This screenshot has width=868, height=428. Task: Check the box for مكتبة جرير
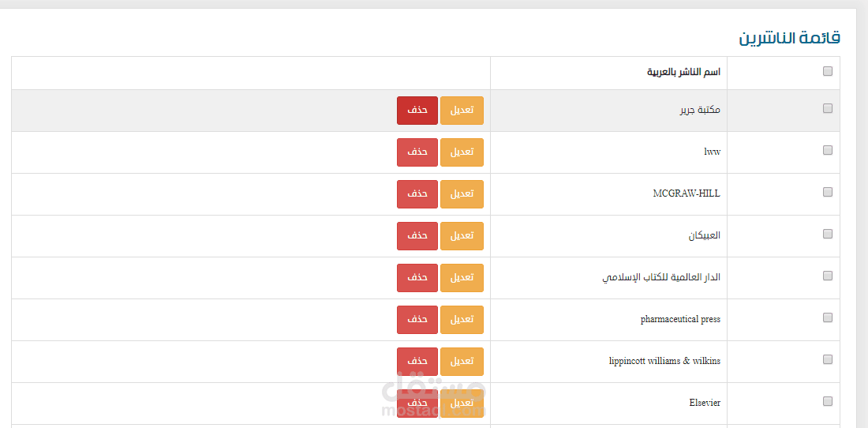click(828, 109)
